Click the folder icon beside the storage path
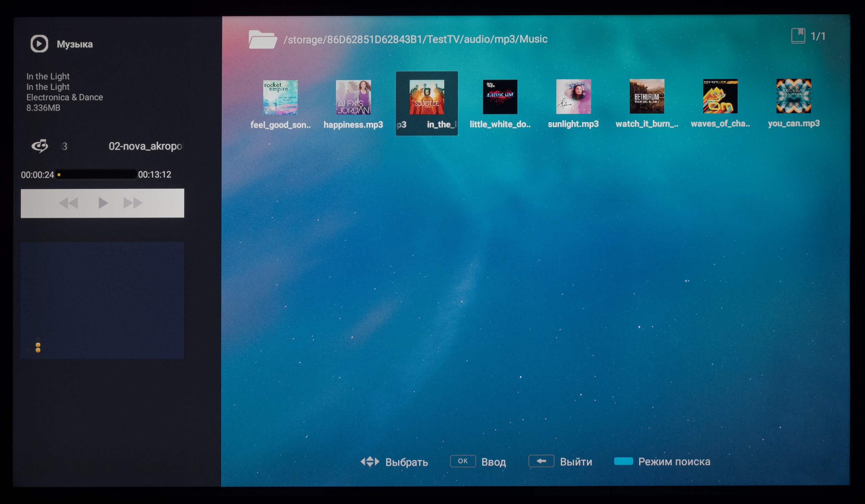The width and height of the screenshot is (865, 504). tap(263, 39)
